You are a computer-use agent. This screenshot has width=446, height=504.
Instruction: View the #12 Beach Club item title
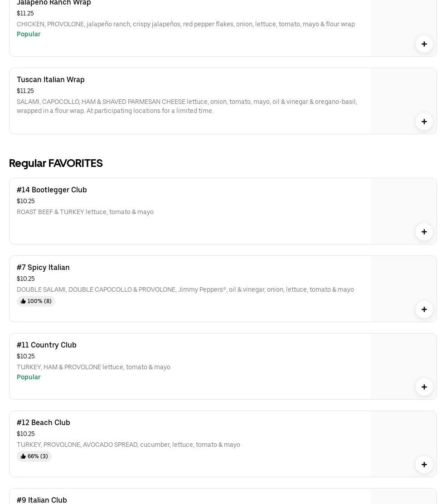point(44,422)
